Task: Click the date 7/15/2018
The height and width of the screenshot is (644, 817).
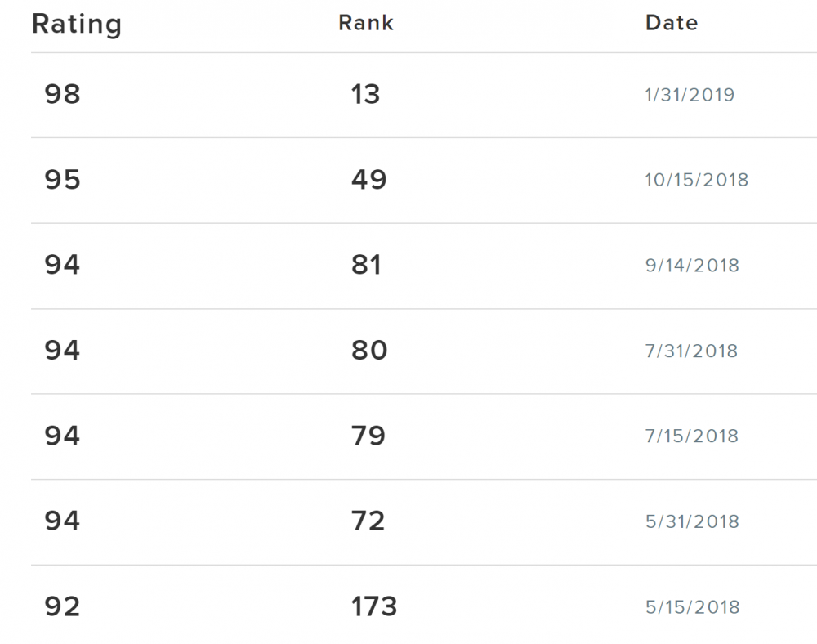Action: (691, 436)
